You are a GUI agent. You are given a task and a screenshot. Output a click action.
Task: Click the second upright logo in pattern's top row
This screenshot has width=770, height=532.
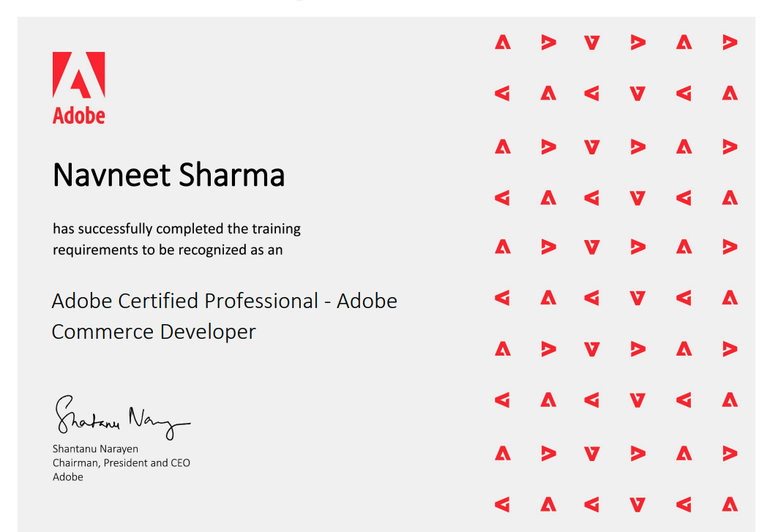[684, 42]
